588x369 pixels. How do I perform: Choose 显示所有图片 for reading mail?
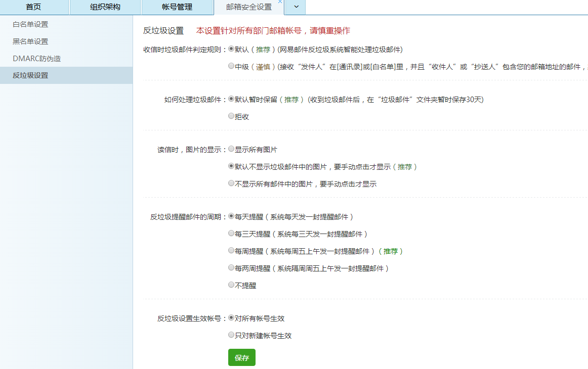tap(231, 149)
